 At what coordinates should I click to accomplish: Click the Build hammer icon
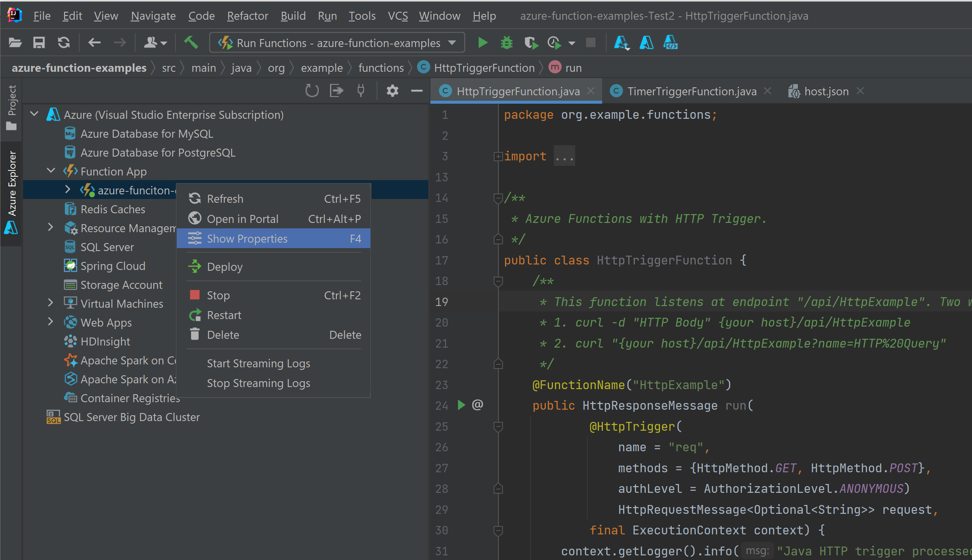pyautogui.click(x=191, y=42)
